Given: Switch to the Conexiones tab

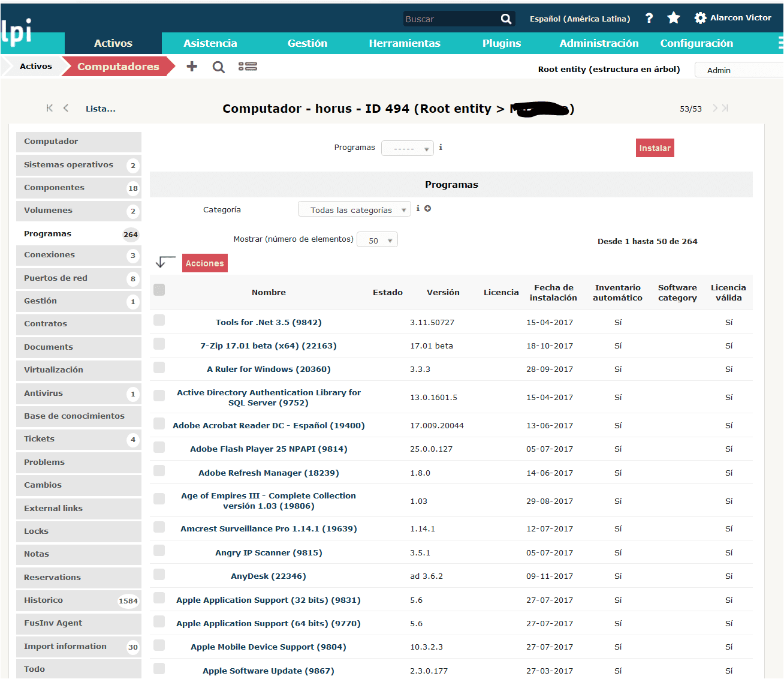Looking at the screenshot, I should pyautogui.click(x=79, y=255).
